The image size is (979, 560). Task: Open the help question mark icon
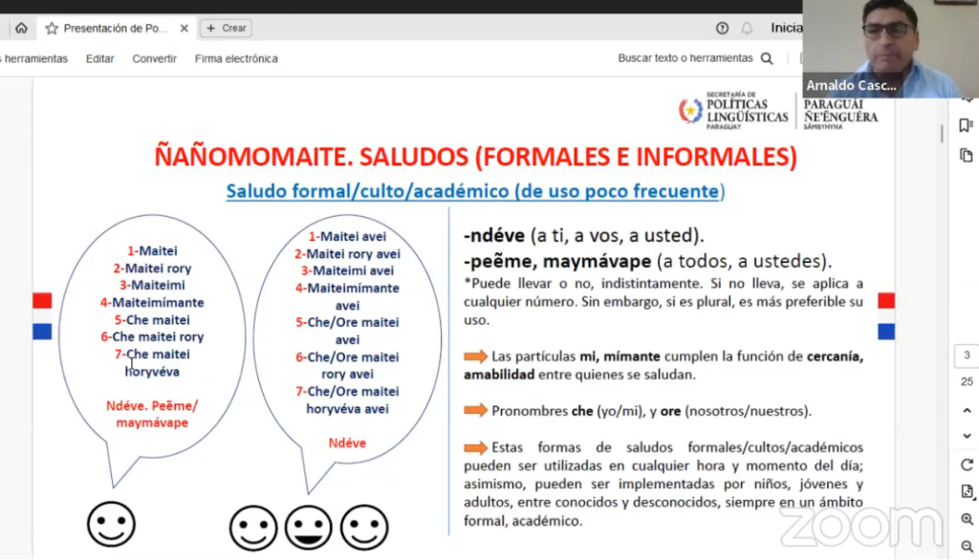pyautogui.click(x=723, y=28)
